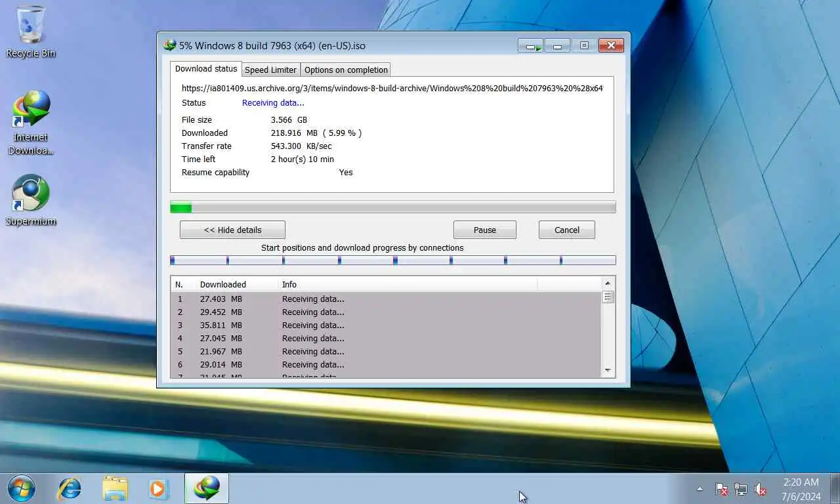Click the Downloaded column header
The width and height of the screenshot is (840, 504).
coord(237,284)
